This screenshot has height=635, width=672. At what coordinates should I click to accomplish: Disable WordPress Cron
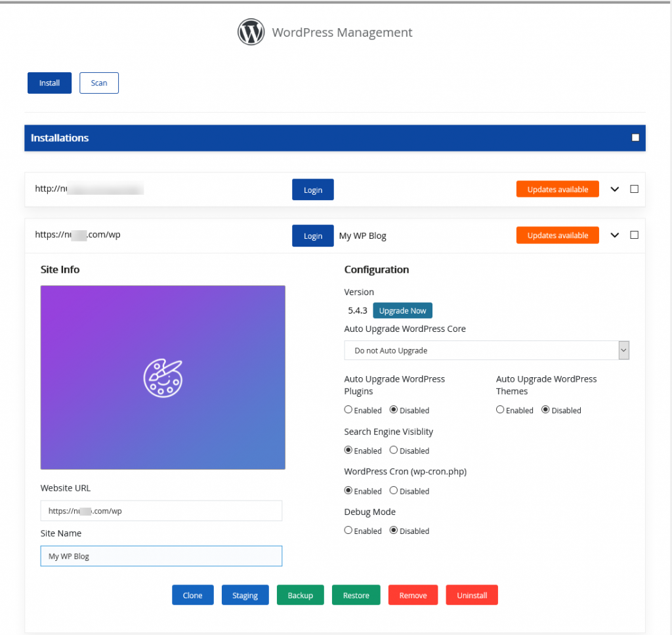tap(394, 490)
